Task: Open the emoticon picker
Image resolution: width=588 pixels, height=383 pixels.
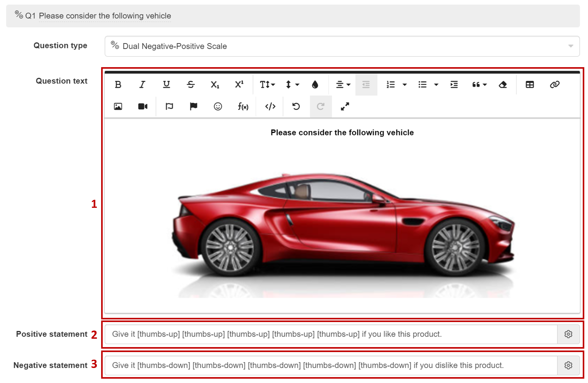Action: pyautogui.click(x=218, y=107)
